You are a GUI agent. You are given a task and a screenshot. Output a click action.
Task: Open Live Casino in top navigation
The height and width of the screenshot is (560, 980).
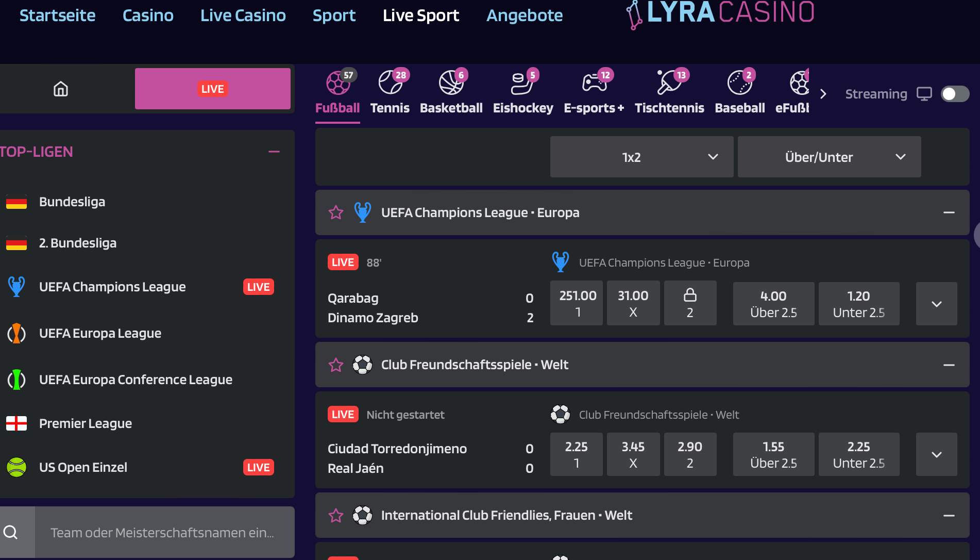[243, 15]
